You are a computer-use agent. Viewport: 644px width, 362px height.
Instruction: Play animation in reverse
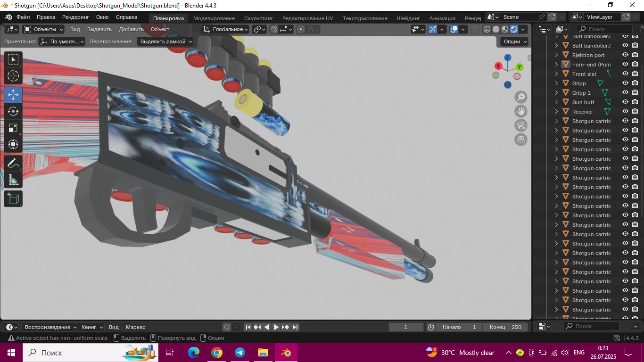pos(267,327)
